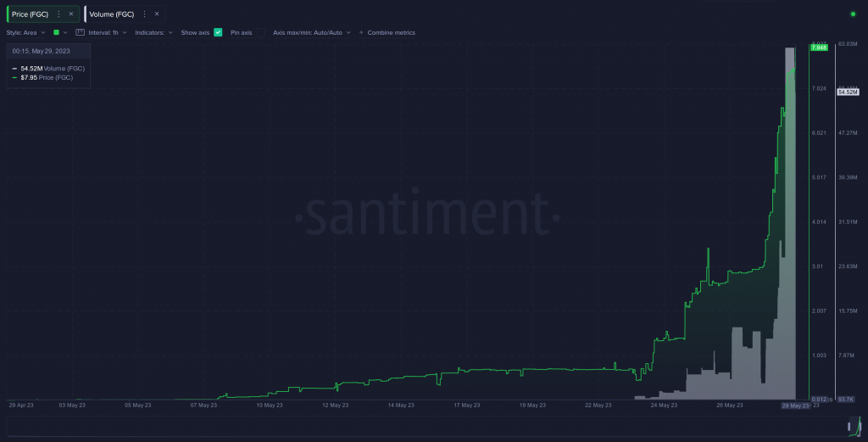Click the interval ruler icon
868x442 pixels.
[x=81, y=33]
